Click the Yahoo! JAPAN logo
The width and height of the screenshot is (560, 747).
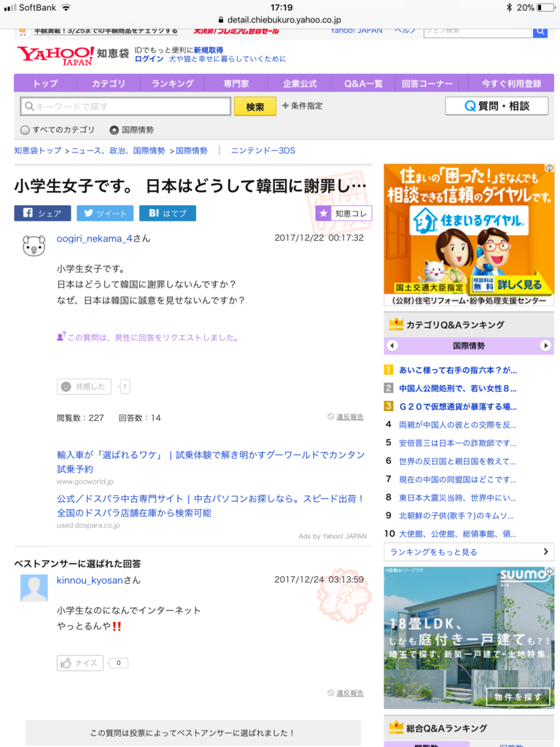[x=55, y=55]
